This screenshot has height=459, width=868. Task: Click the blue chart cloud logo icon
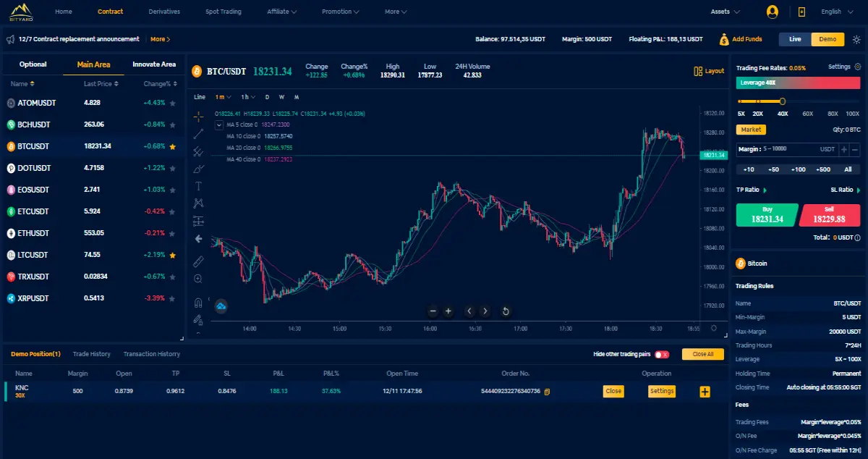tap(221, 306)
